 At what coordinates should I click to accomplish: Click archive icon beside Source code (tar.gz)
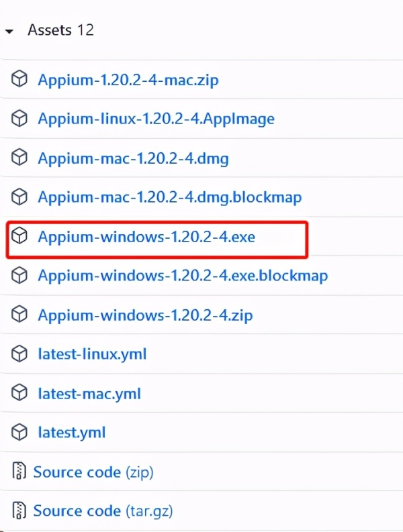(x=19, y=511)
